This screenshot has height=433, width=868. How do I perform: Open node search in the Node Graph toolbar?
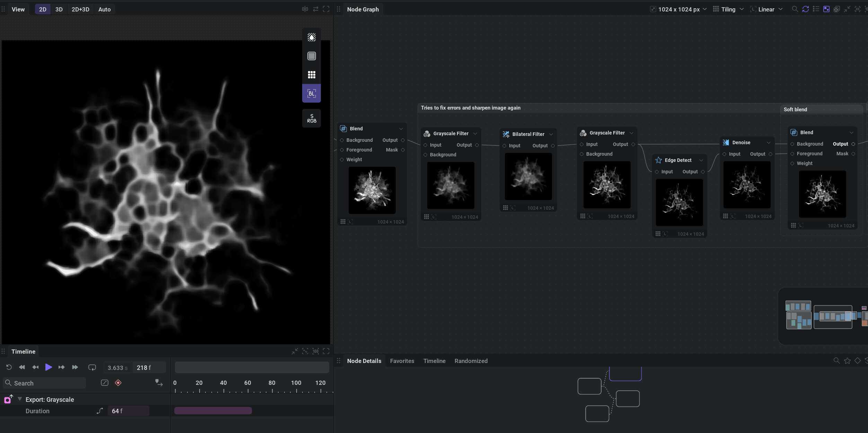coord(795,9)
